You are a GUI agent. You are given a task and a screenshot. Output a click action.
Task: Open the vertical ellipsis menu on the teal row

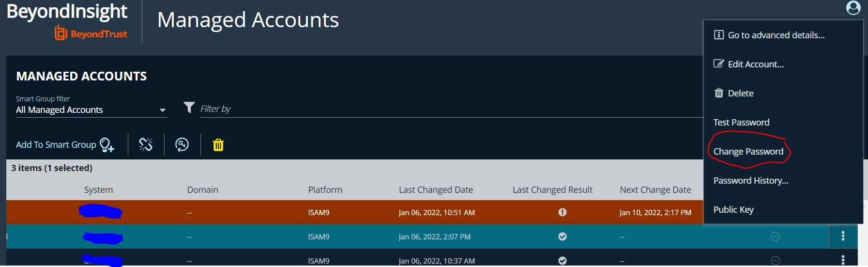click(843, 236)
